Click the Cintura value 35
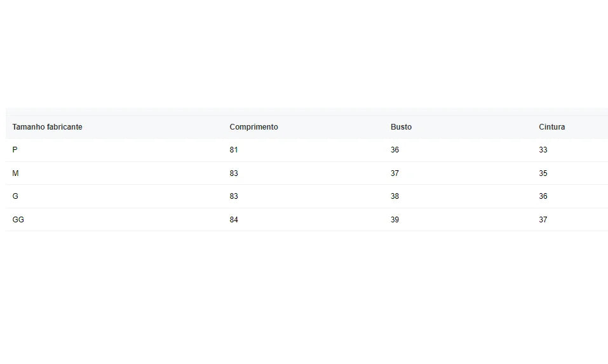 (543, 173)
